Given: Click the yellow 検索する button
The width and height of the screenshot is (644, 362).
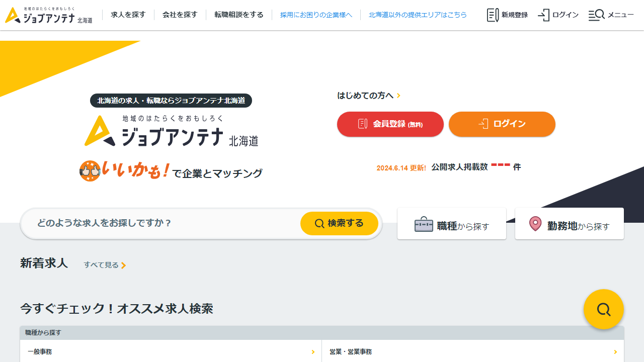Looking at the screenshot, I should click(x=339, y=223).
